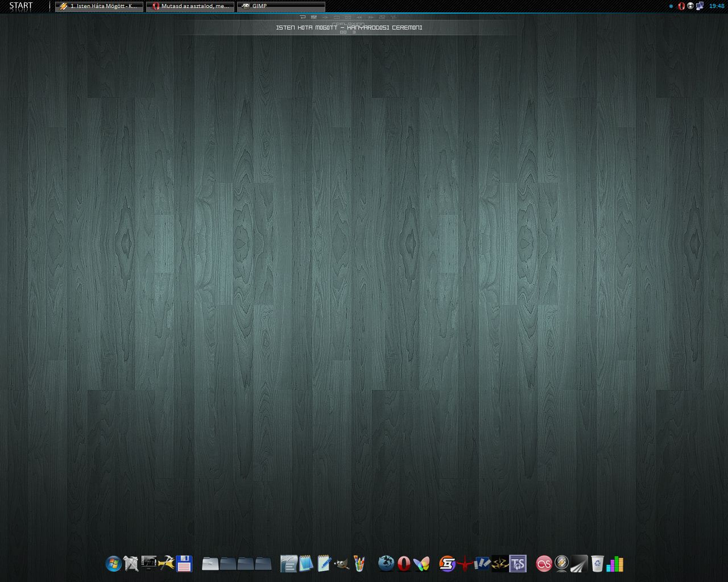Image resolution: width=728 pixels, height=582 pixels.
Task: Click the Windows orb dock icon
Action: 113,564
